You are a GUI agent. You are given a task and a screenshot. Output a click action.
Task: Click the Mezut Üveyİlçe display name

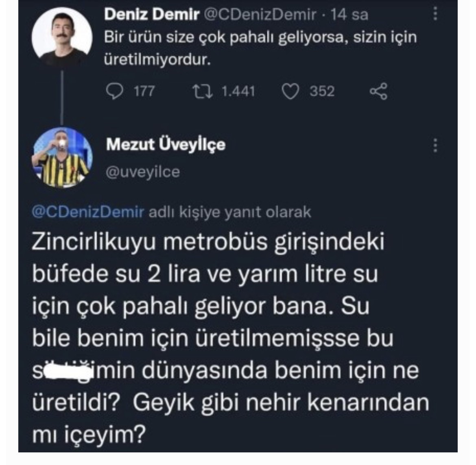[166, 144]
